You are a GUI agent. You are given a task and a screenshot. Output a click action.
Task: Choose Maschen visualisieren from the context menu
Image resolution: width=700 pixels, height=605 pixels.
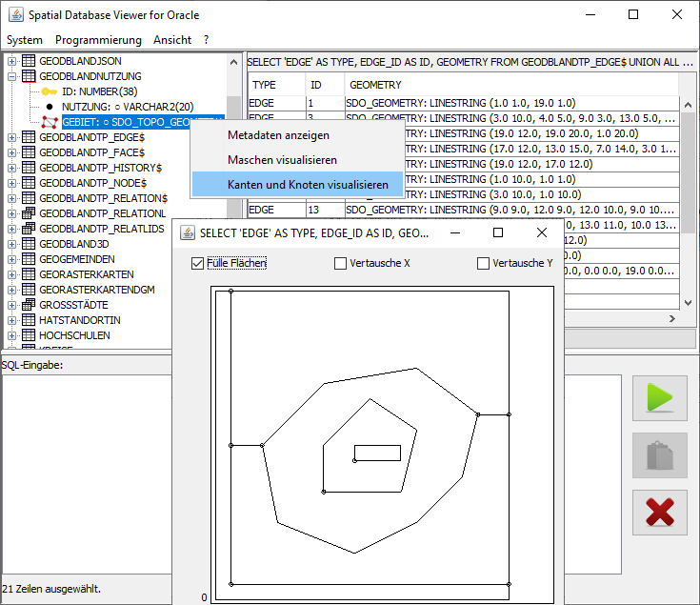pos(298,160)
